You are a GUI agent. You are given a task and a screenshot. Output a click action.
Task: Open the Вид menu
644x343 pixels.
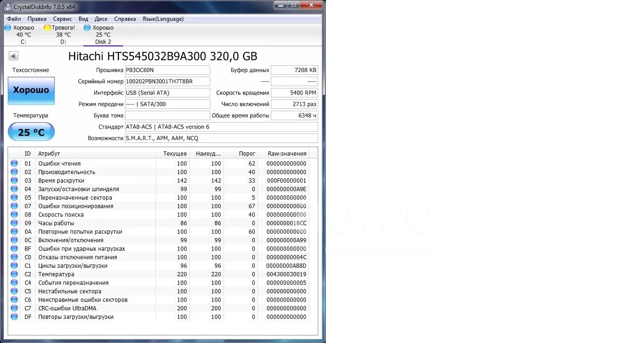tap(83, 19)
